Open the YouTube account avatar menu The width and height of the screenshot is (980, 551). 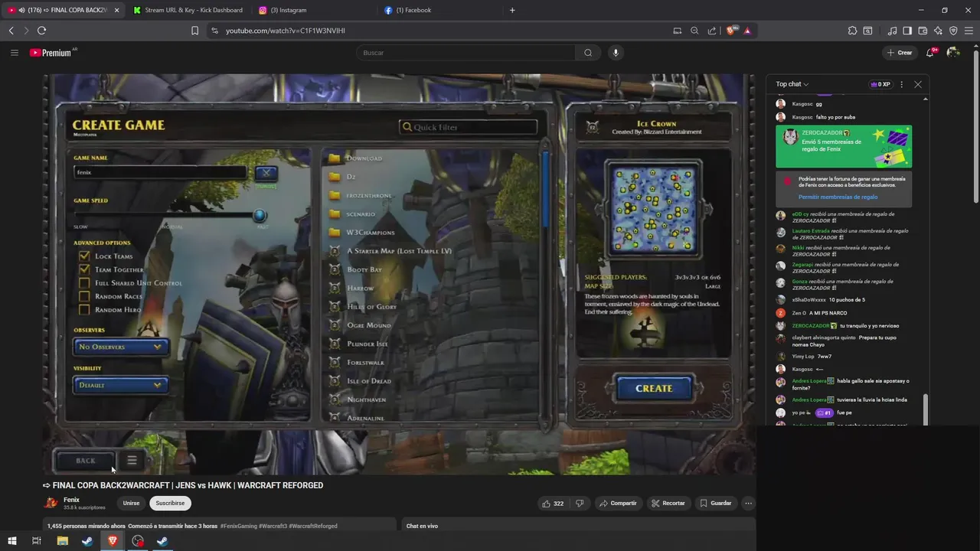pyautogui.click(x=953, y=53)
